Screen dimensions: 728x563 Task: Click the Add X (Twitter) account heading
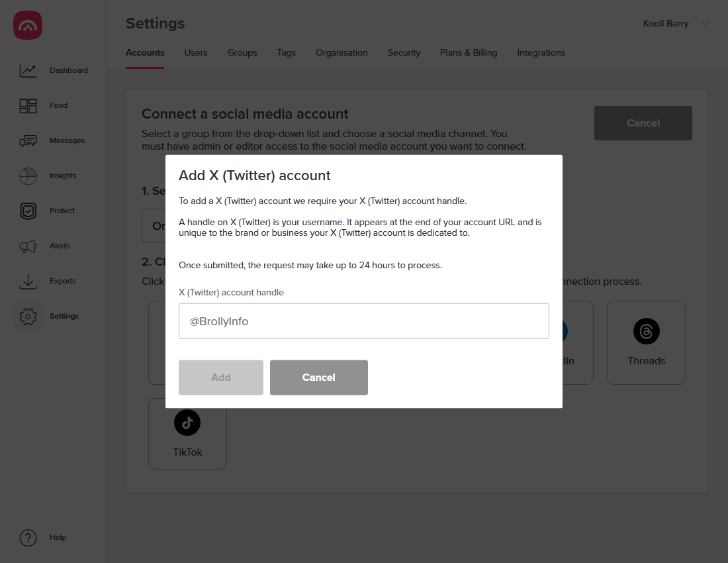point(254,176)
